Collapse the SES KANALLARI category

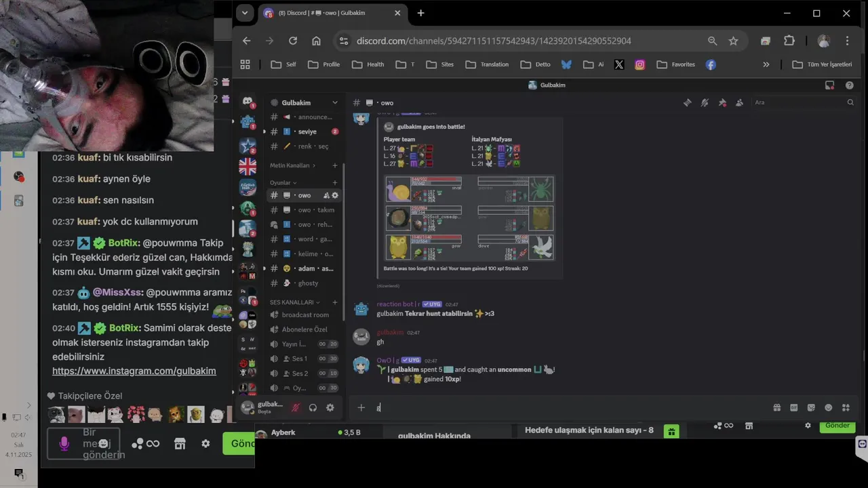[x=294, y=302]
